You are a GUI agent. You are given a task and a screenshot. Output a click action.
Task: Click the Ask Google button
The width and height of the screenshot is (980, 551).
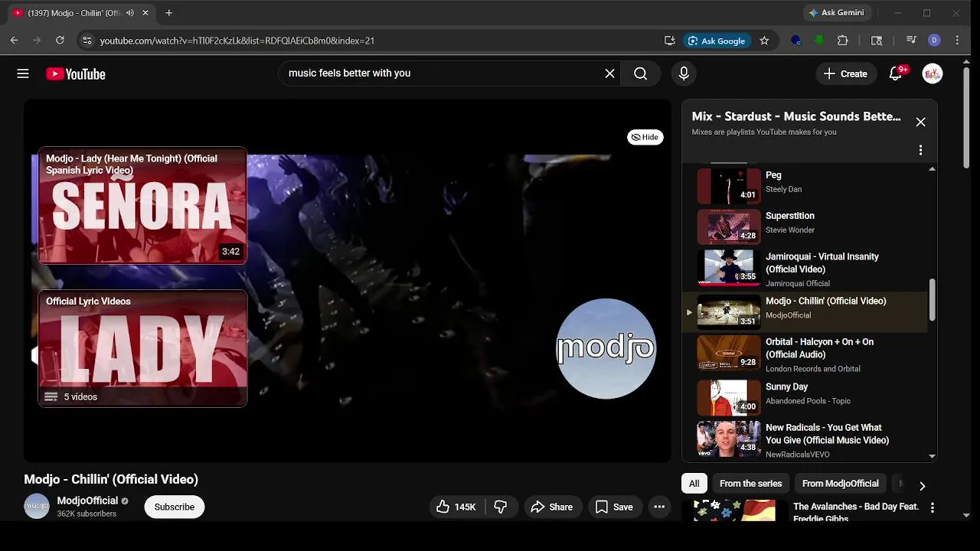tap(717, 41)
